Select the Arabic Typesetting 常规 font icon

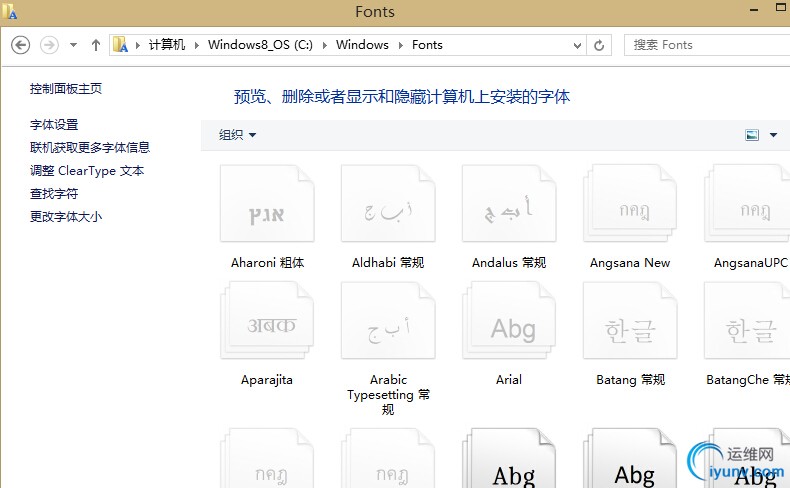click(388, 320)
